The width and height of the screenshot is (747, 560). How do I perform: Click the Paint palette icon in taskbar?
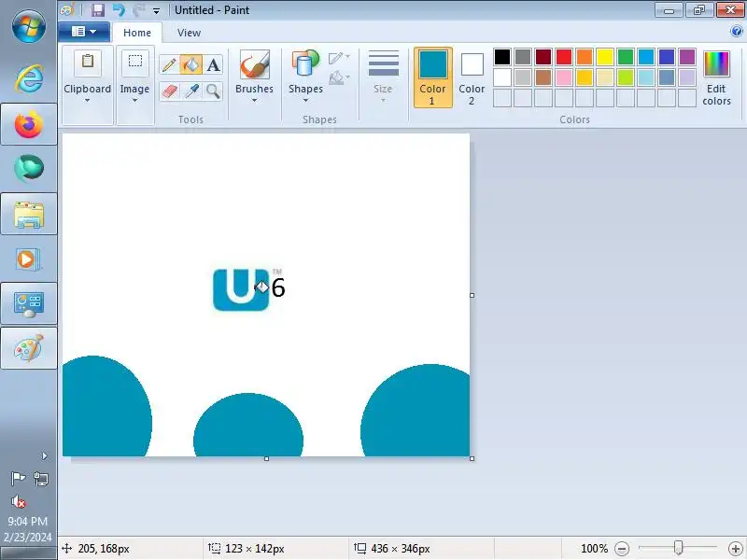(x=29, y=347)
